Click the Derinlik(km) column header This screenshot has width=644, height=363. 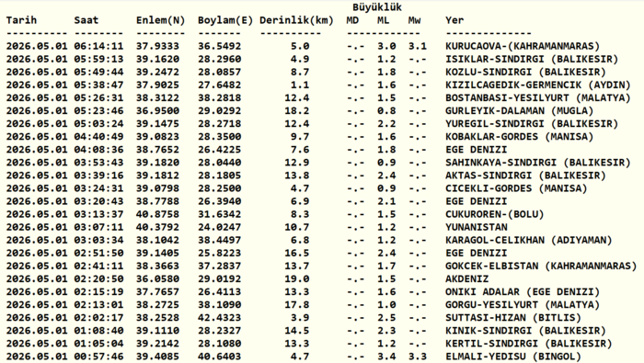point(296,20)
